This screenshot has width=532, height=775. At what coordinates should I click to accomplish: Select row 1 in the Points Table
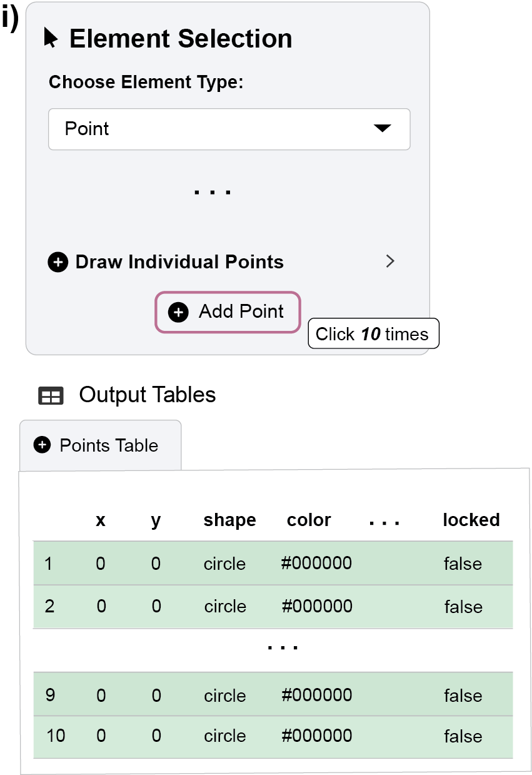[x=49, y=564]
